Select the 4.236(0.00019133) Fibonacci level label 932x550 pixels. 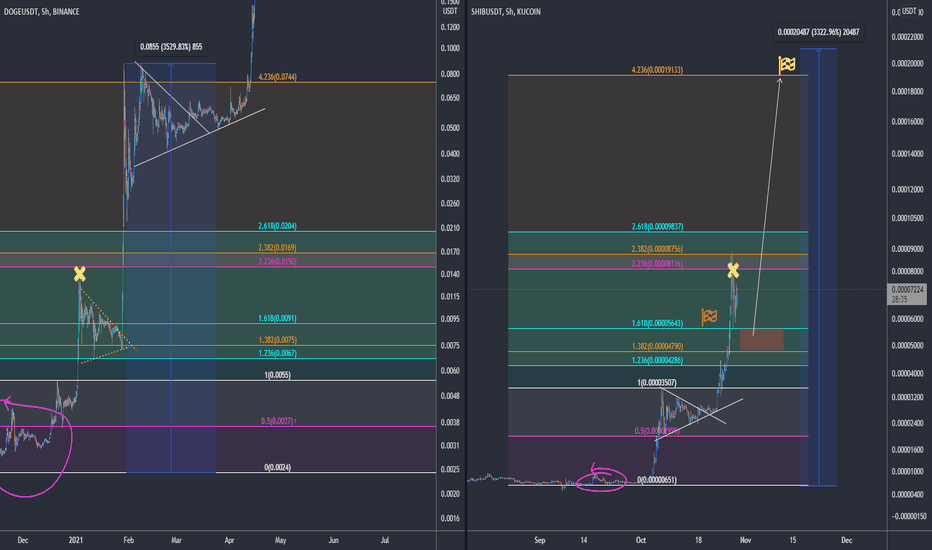point(657,70)
